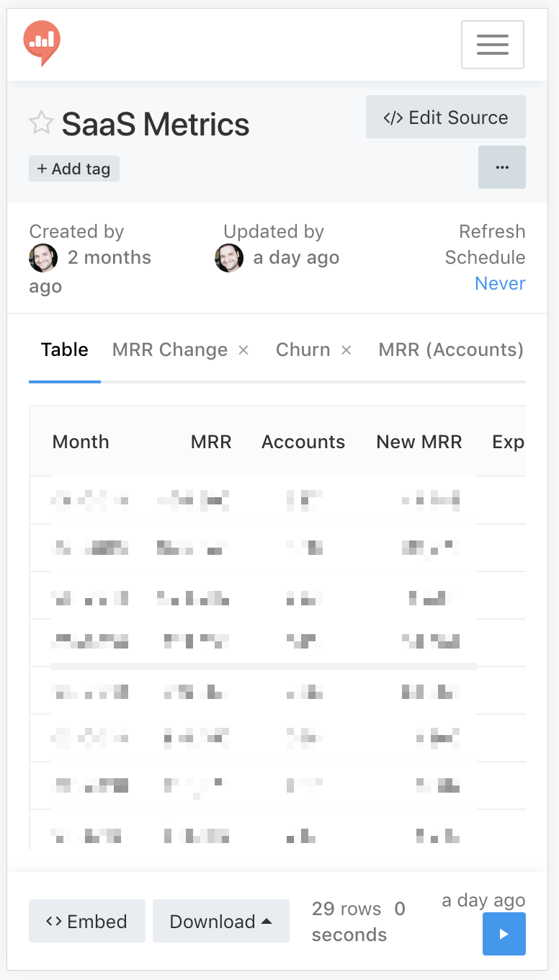Image resolution: width=559 pixels, height=980 pixels.
Task: Change the Never refresh schedule
Action: pyautogui.click(x=500, y=283)
